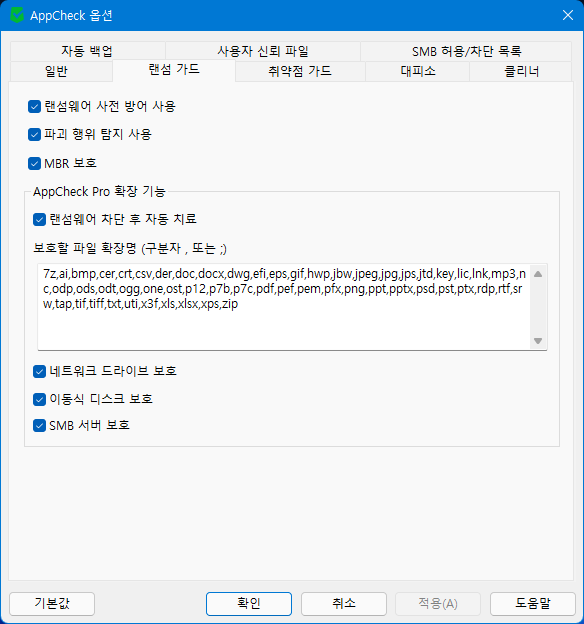
Task: Confirm settings with the 확인 button
Action: click(249, 604)
